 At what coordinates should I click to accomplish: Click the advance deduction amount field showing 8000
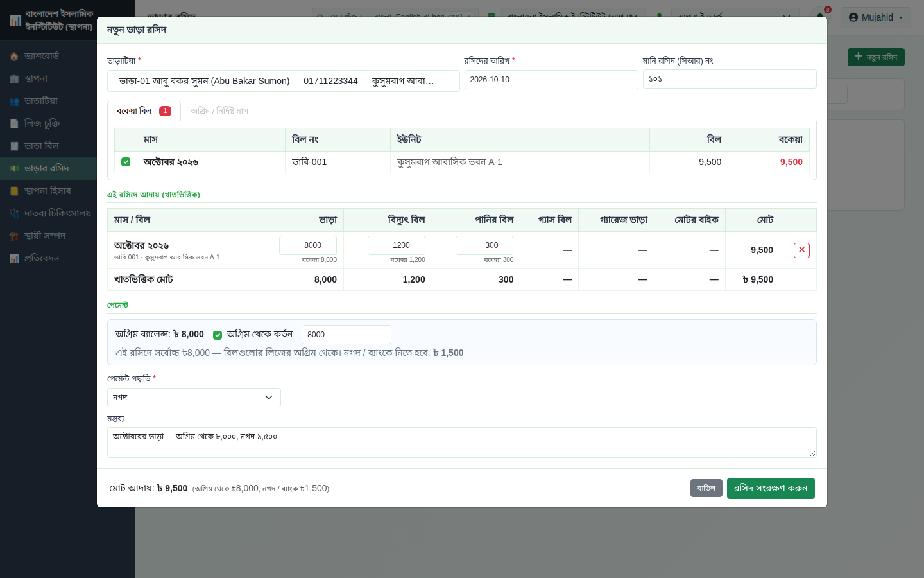[x=346, y=335]
